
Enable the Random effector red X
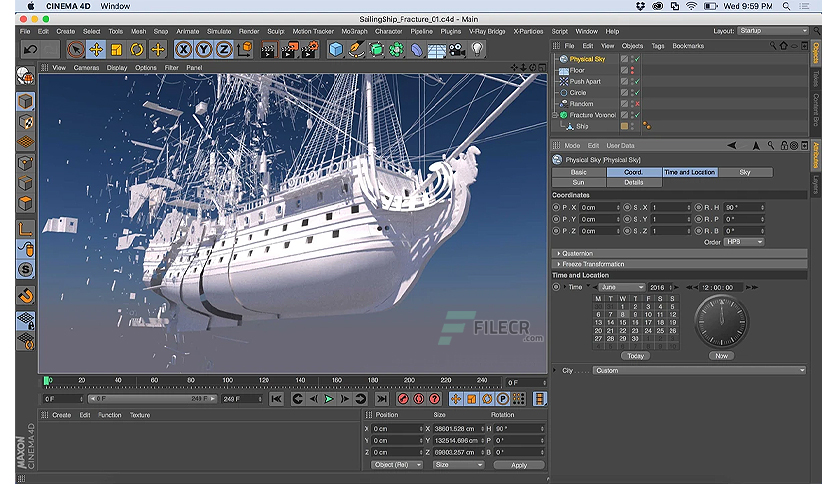637,104
